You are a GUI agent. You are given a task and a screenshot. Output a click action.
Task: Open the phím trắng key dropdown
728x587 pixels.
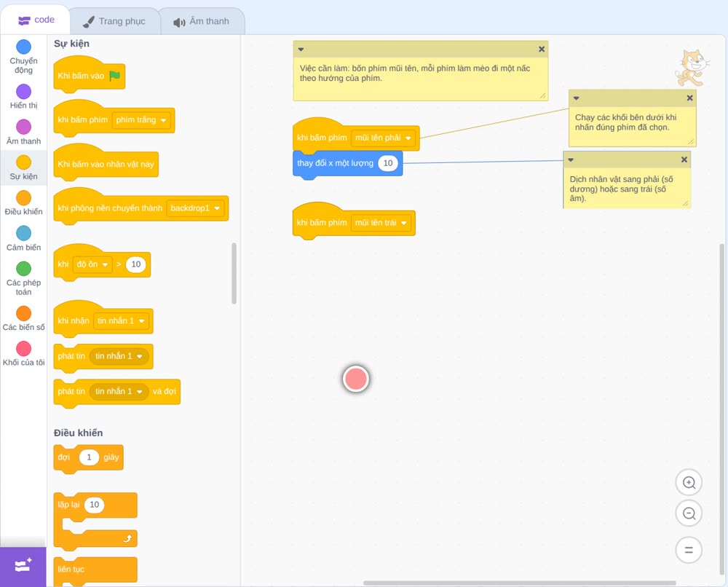coord(141,120)
